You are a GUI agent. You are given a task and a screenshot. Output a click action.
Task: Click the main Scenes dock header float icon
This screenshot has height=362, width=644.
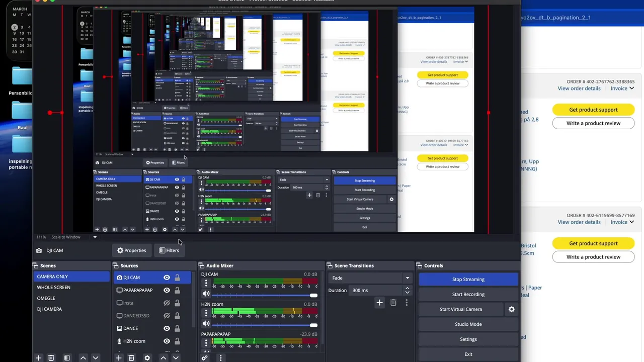(36, 265)
